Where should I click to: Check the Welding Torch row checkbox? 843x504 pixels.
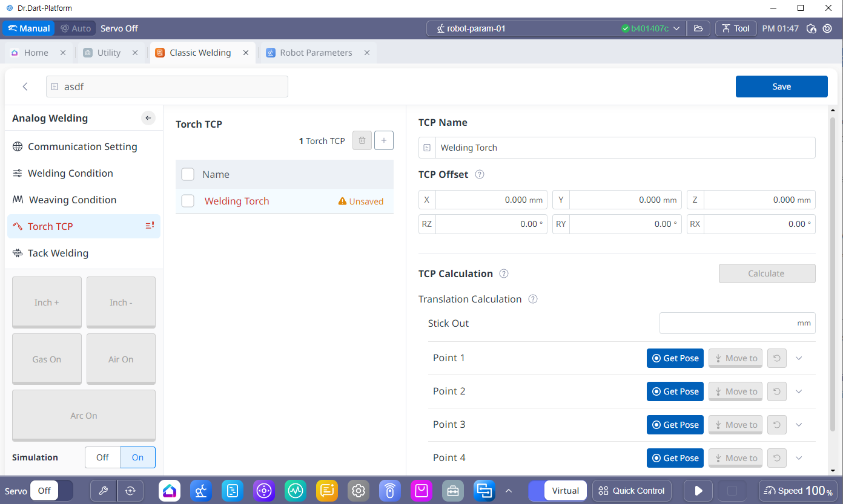(188, 201)
